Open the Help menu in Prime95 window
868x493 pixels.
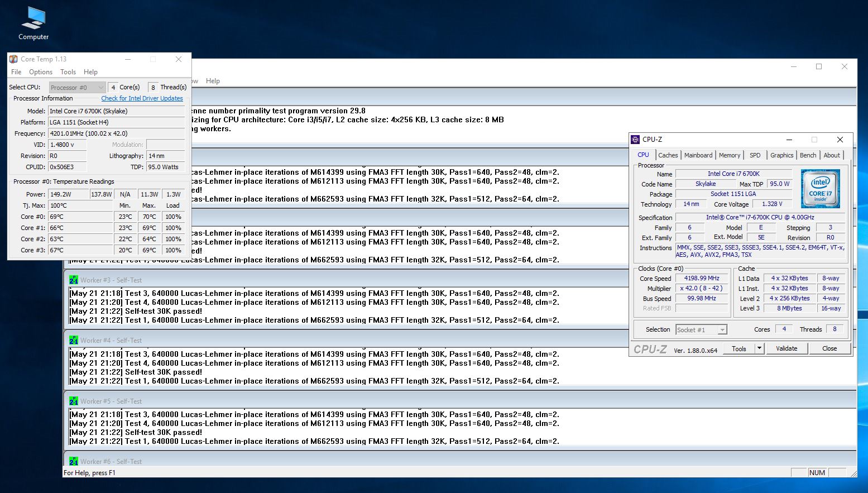(213, 81)
